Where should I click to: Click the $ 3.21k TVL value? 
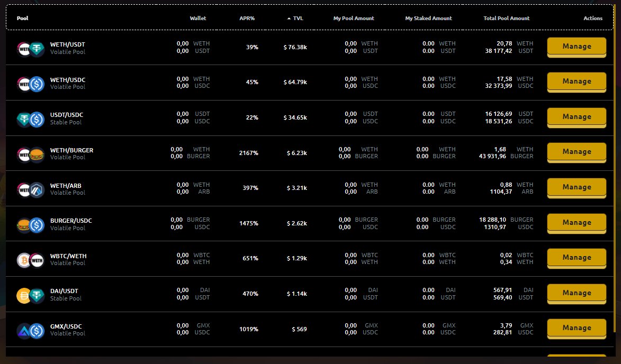(296, 188)
